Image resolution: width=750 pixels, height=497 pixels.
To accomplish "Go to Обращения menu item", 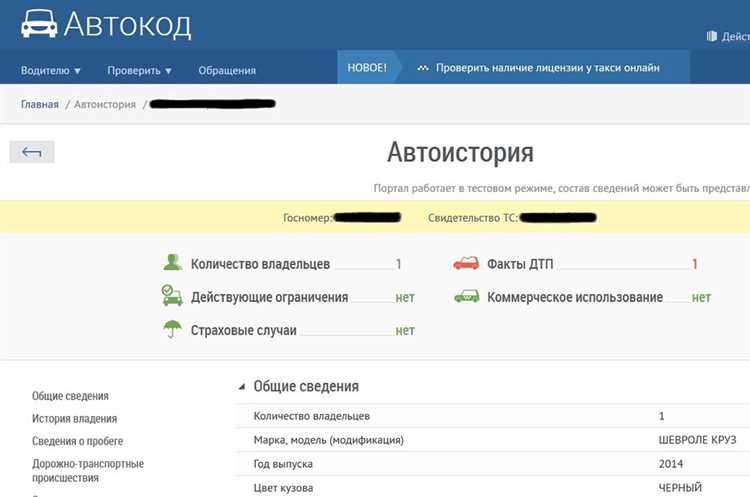I will (227, 70).
